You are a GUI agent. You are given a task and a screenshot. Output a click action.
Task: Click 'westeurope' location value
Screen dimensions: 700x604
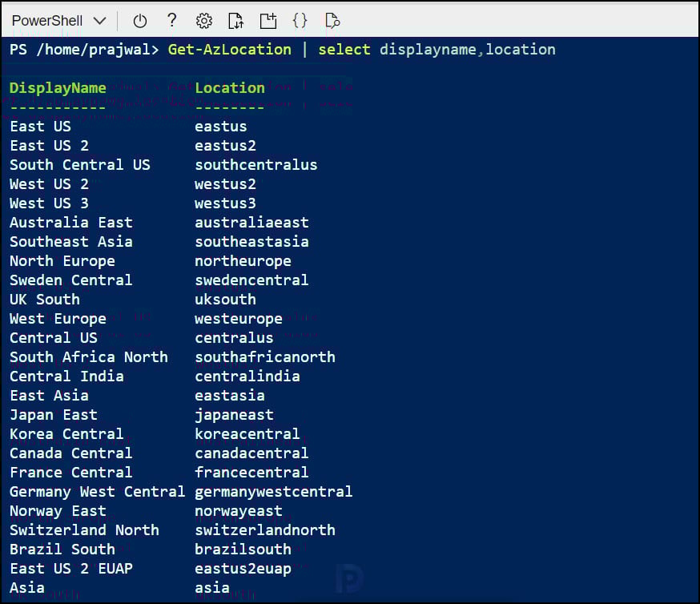click(239, 319)
